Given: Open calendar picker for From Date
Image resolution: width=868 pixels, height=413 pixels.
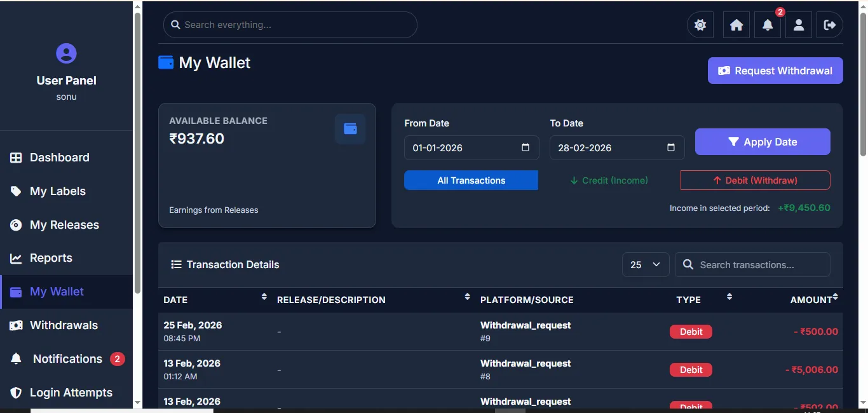Looking at the screenshot, I should click(526, 147).
